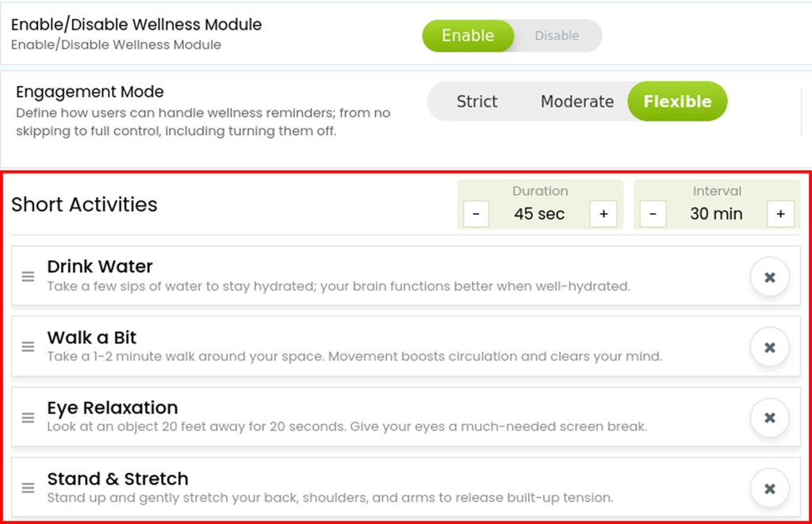Select Moderate engagement mode

click(x=577, y=101)
